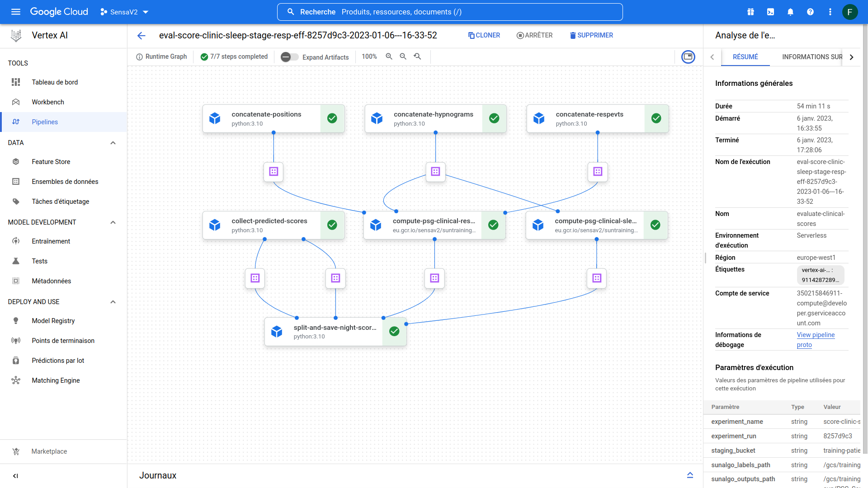Screen dimensions: 868x488
Task: Open Matching Engine in sidebar
Action: (63, 380)
